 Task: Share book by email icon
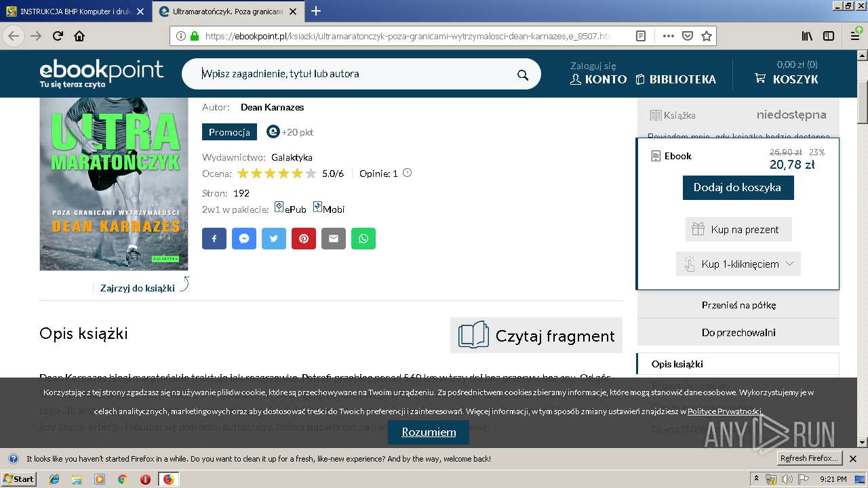[x=334, y=239]
